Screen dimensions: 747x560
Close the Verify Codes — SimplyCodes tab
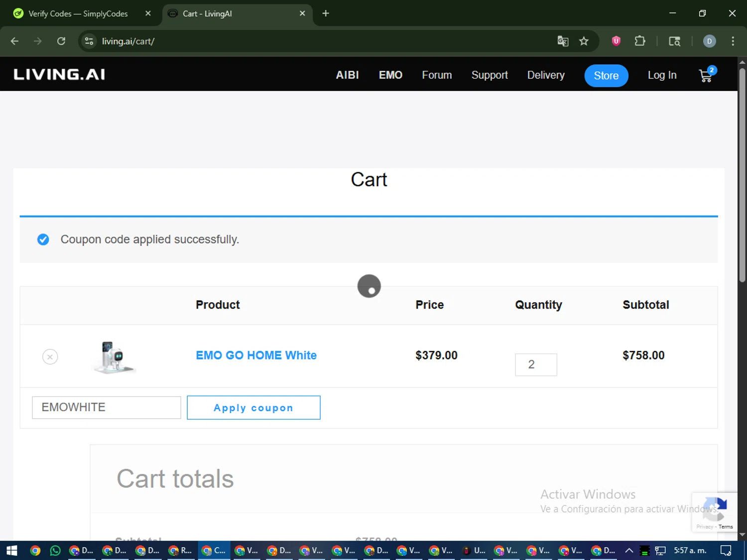148,13
